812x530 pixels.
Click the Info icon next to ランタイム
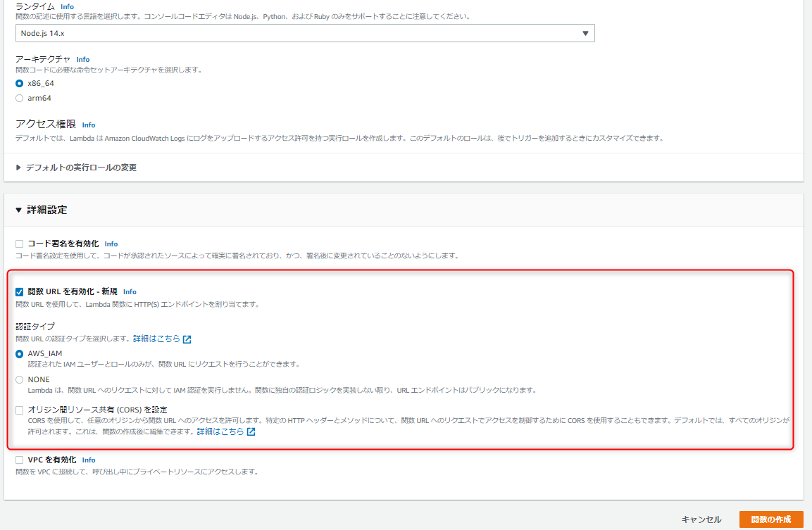click(x=67, y=6)
